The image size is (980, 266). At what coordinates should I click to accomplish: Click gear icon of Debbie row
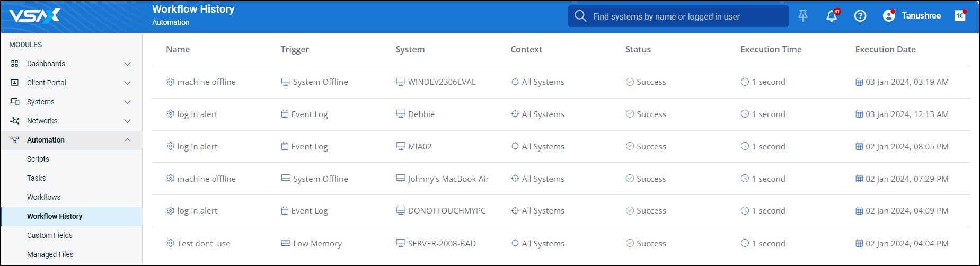tap(170, 114)
